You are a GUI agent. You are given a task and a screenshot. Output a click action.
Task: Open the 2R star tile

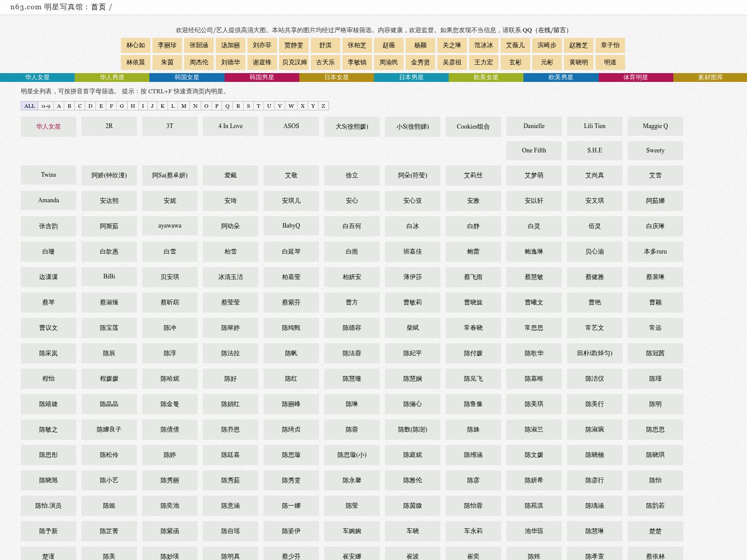109,126
